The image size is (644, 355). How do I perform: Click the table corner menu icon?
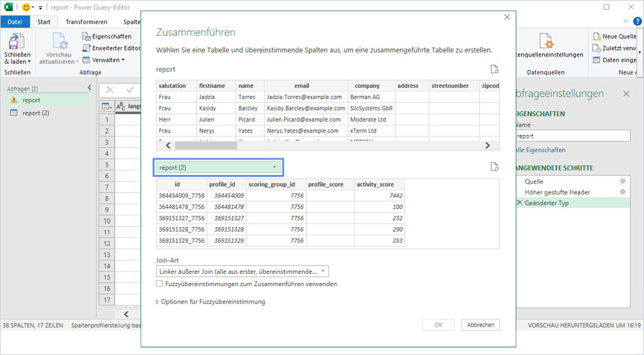click(106, 106)
